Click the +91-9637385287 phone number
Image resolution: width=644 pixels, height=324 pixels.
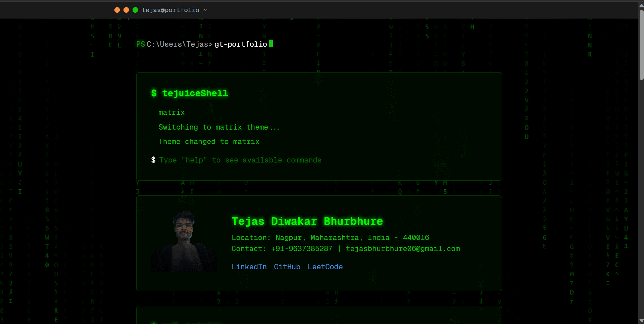301,249
